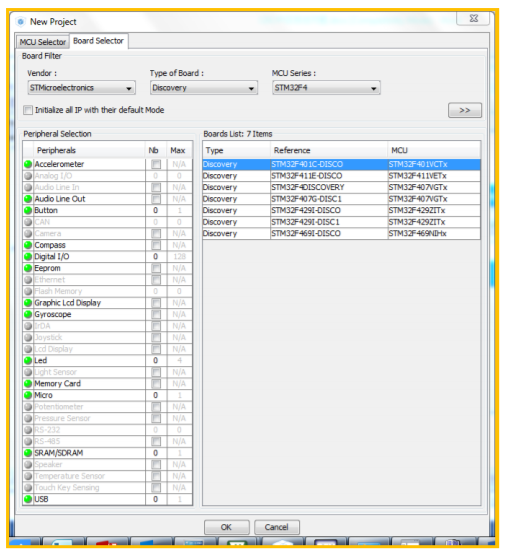
Task: Switch to the MCU Selector tab
Action: [x=42, y=42]
